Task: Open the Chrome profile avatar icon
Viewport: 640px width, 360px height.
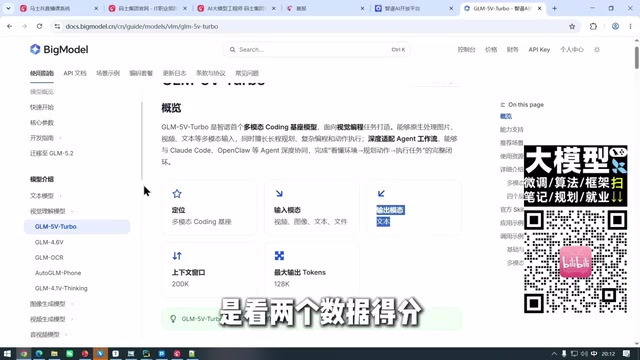Action: 615,26
